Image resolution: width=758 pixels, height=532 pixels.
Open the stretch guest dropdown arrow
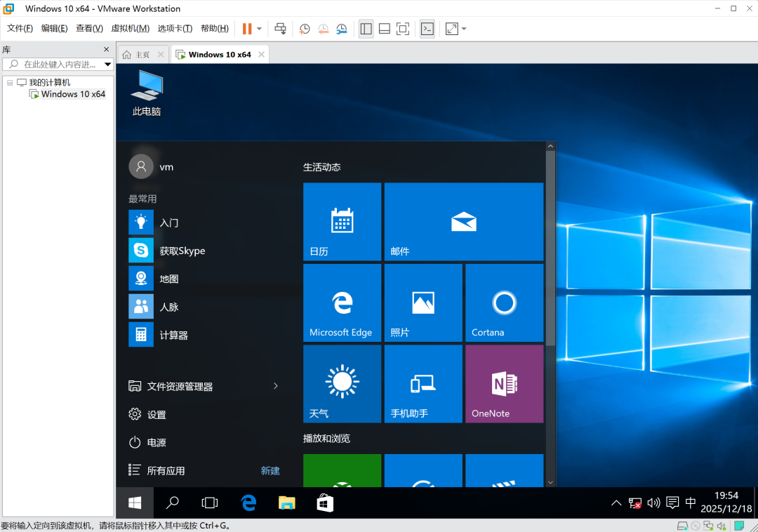click(464, 29)
